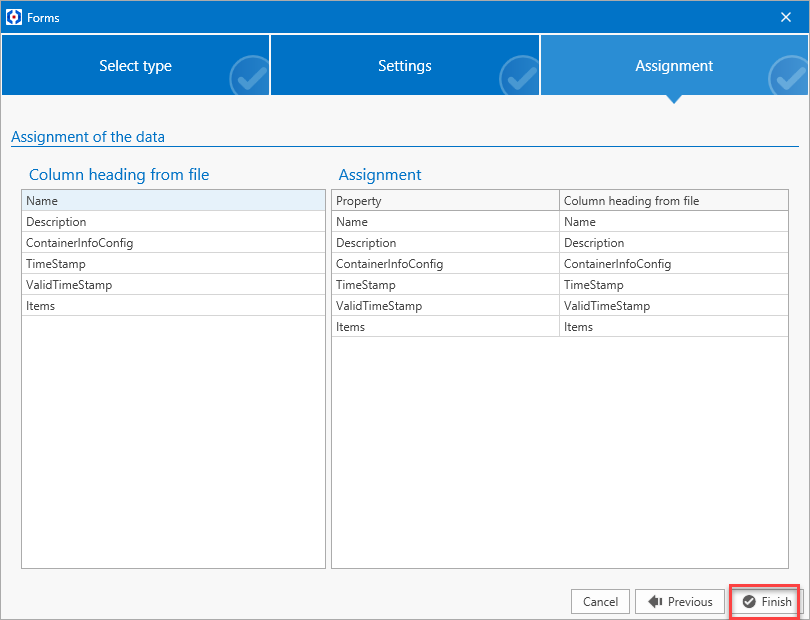Select Description in the file column list

[174, 222]
